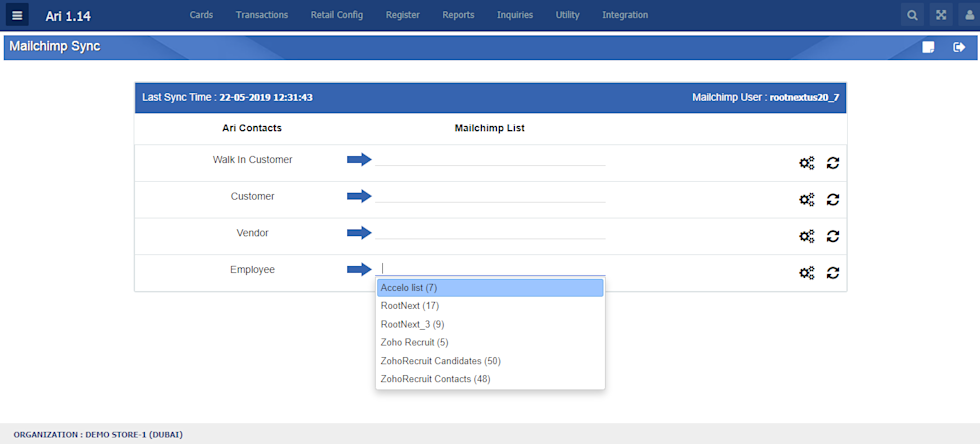Open settings gears for Employee row
980x444 pixels.
807,273
